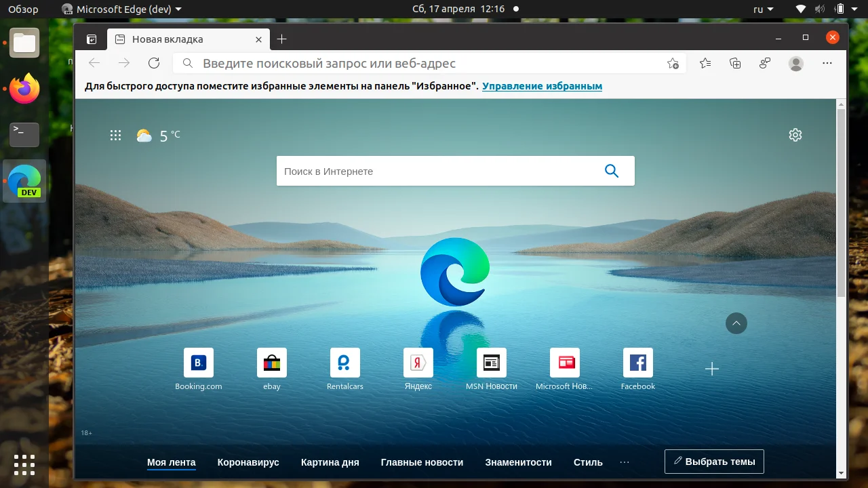The height and width of the screenshot is (488, 868).
Task: Open the Яндекс quick link tile
Action: (x=418, y=362)
